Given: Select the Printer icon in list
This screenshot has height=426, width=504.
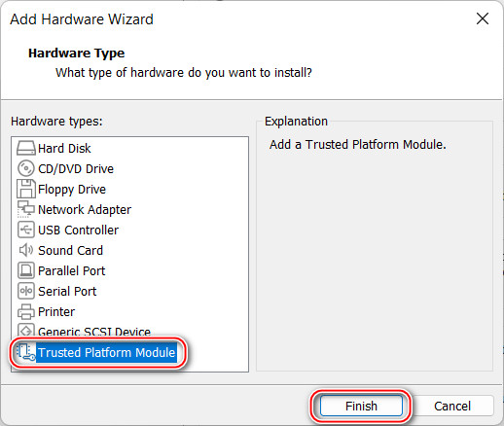Looking at the screenshot, I should coord(26,311).
